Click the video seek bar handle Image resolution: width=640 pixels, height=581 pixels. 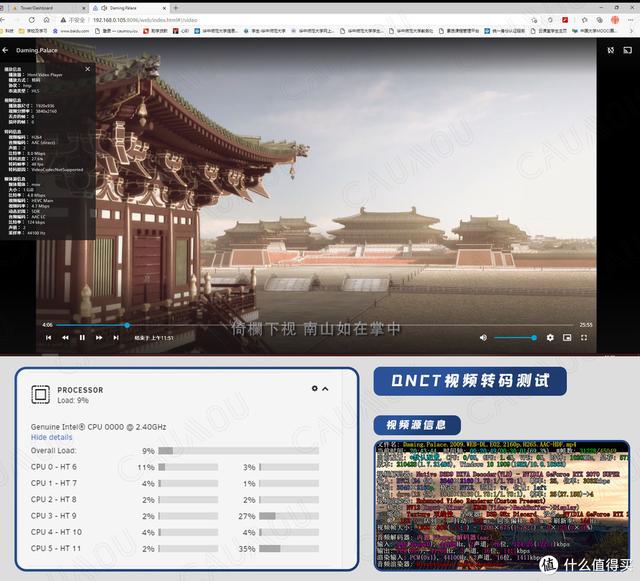(x=127, y=325)
